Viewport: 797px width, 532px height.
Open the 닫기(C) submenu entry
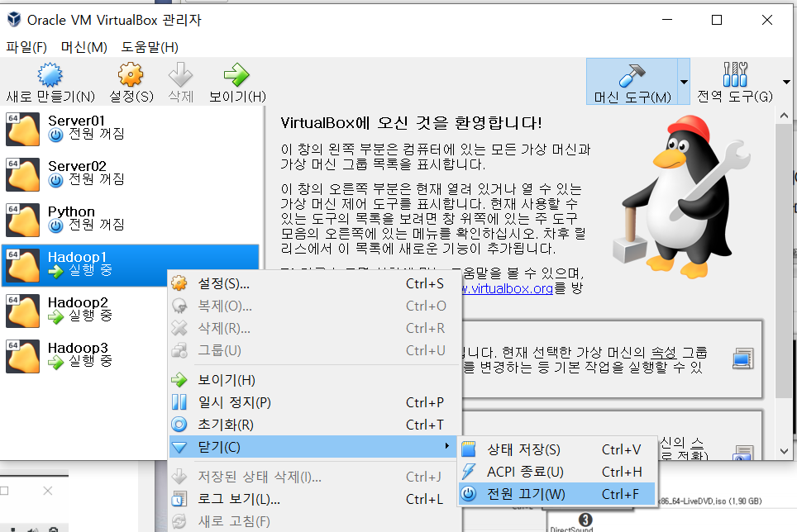313,447
